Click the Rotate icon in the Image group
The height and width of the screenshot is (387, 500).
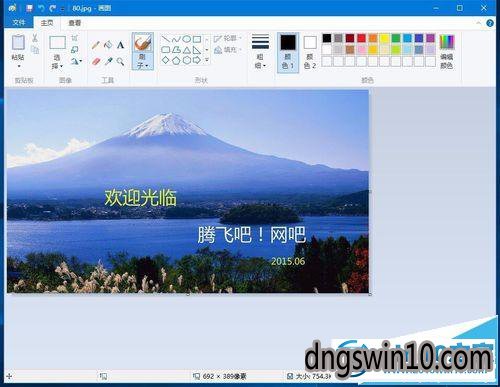75,61
